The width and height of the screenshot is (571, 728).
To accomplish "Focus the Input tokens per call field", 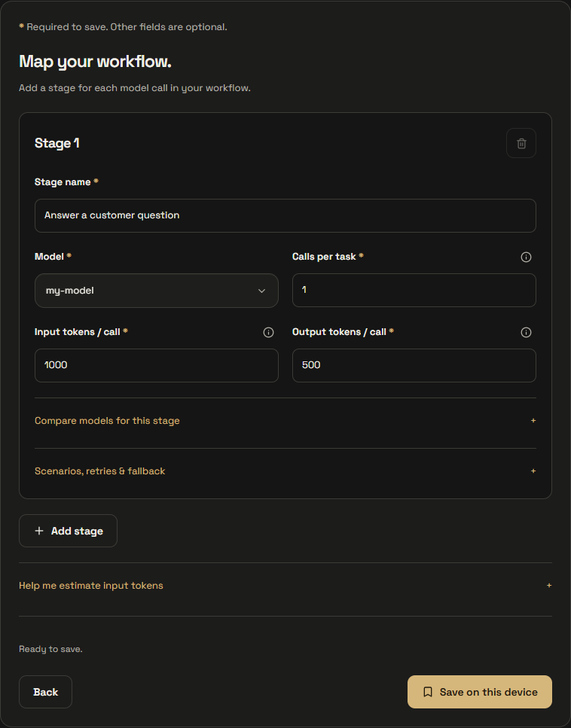I will (157, 365).
